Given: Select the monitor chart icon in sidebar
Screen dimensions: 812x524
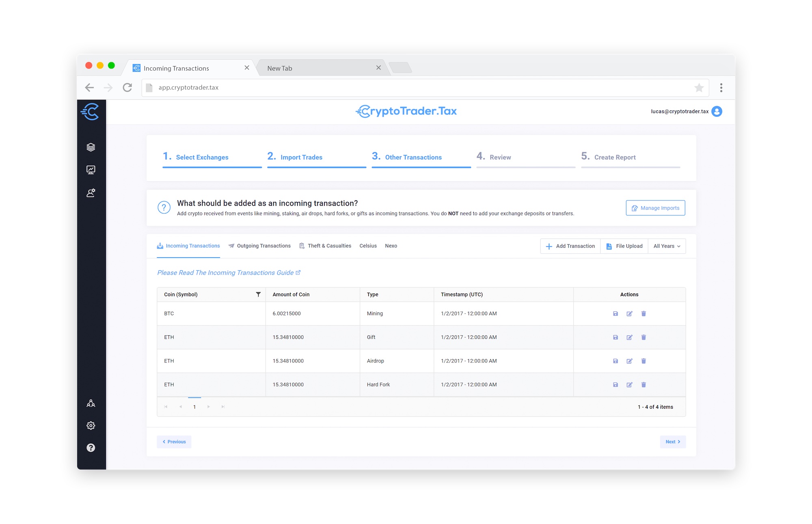Looking at the screenshot, I should pyautogui.click(x=91, y=170).
